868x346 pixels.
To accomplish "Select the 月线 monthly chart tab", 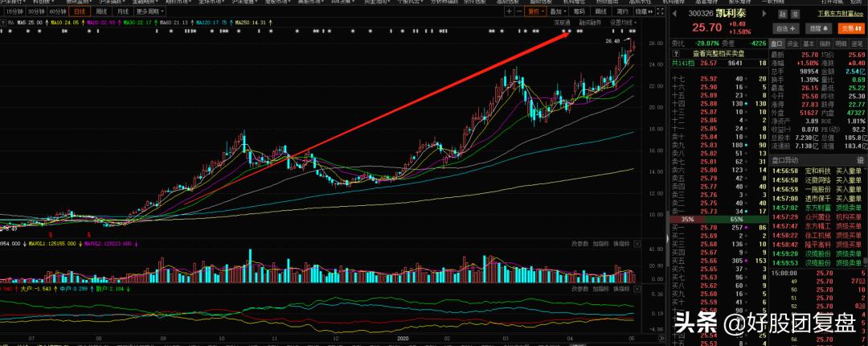I will pos(122,11).
